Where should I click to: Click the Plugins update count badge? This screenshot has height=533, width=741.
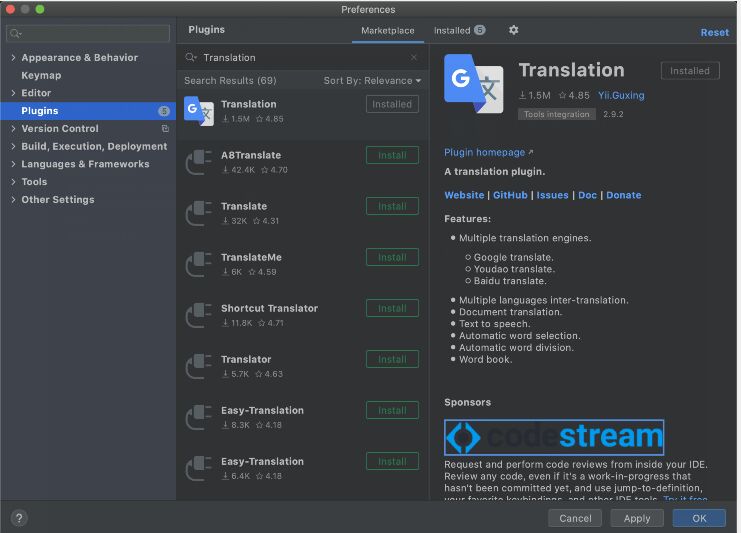164,111
